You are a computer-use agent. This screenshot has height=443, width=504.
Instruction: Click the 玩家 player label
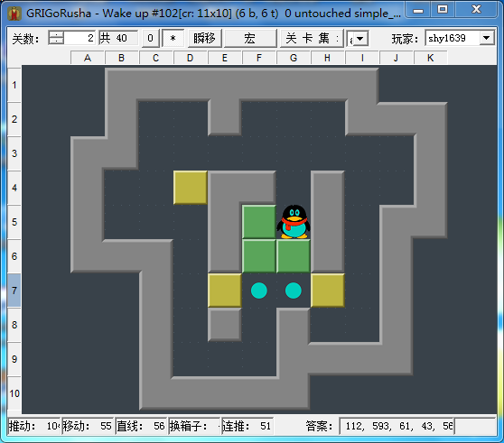pos(405,39)
